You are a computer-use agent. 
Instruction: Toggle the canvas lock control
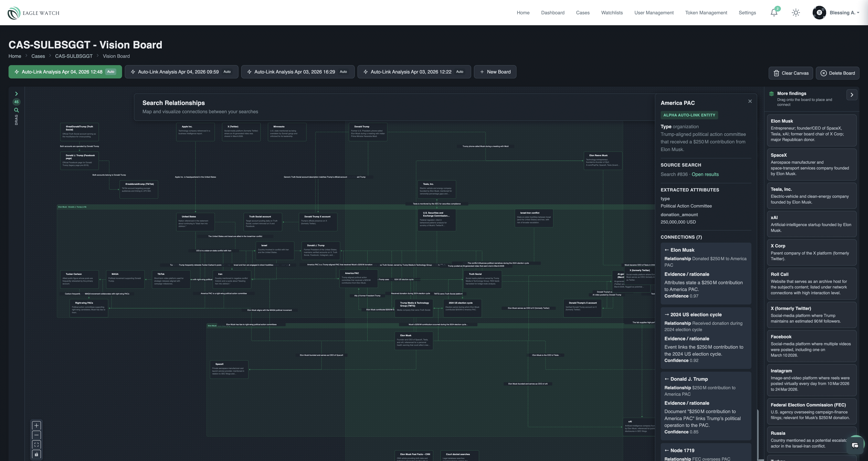[36, 454]
